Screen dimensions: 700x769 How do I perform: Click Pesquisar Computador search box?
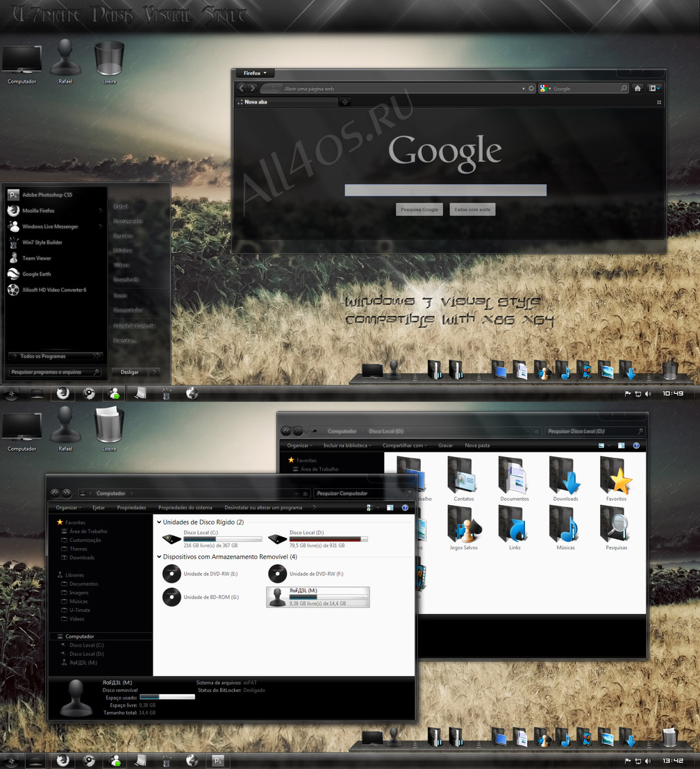[362, 493]
